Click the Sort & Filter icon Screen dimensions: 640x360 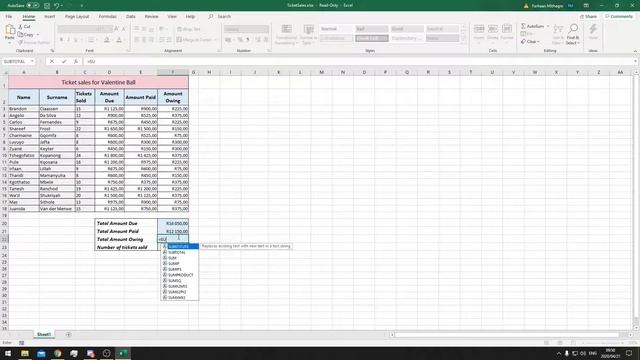click(x=558, y=33)
